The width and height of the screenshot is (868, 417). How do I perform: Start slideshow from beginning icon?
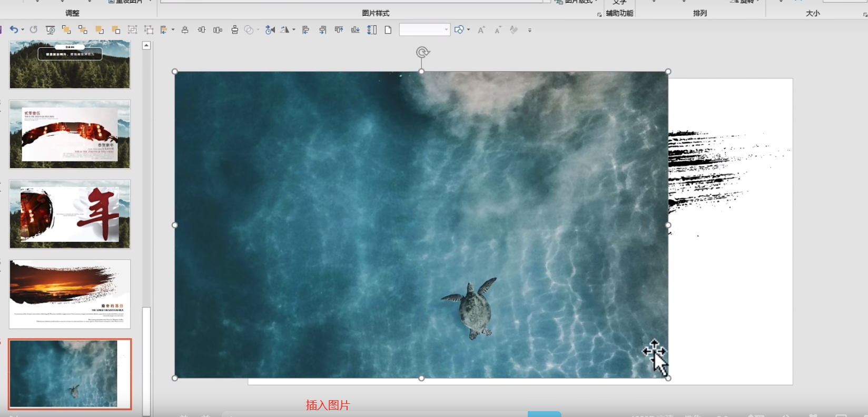(x=50, y=30)
